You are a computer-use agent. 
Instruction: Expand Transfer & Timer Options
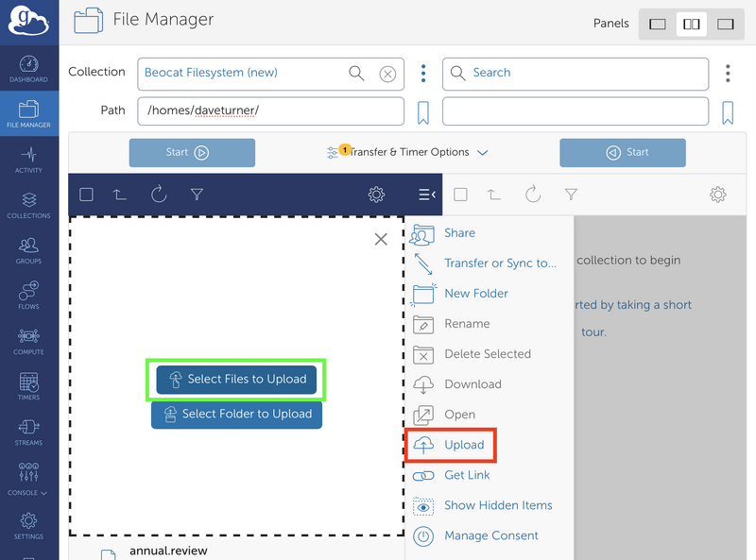pyautogui.click(x=410, y=152)
